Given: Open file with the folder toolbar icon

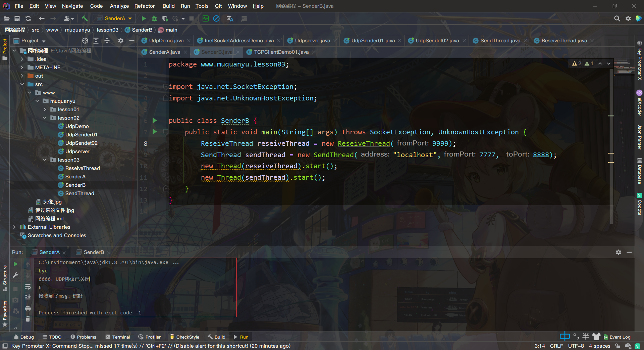Looking at the screenshot, I should coord(6,18).
